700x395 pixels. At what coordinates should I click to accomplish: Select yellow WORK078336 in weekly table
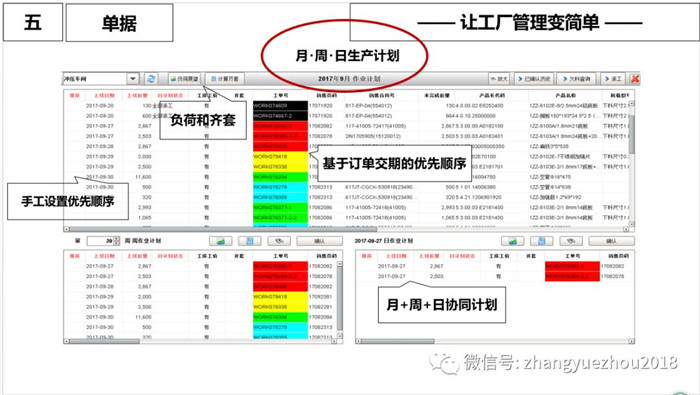[x=280, y=307]
